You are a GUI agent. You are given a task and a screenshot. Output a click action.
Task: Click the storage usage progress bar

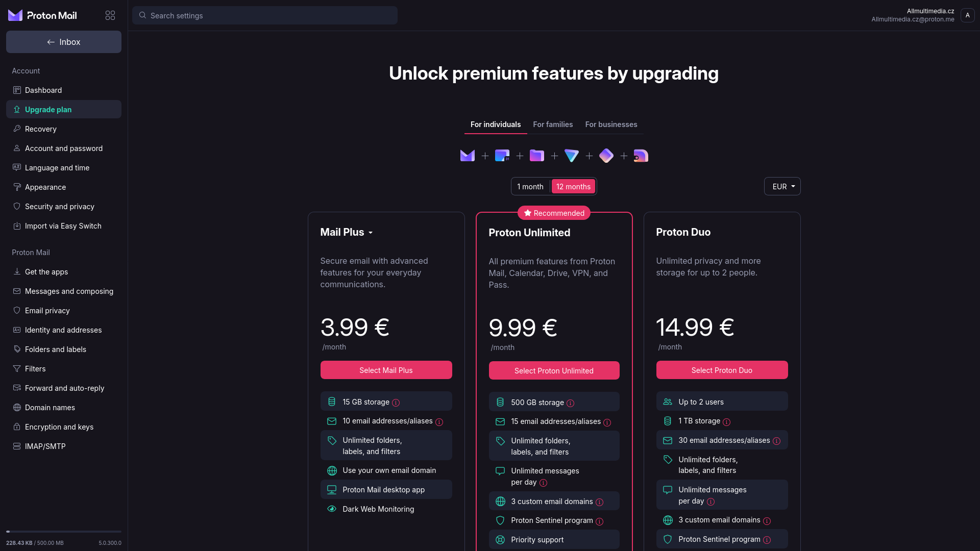pyautogui.click(x=64, y=532)
